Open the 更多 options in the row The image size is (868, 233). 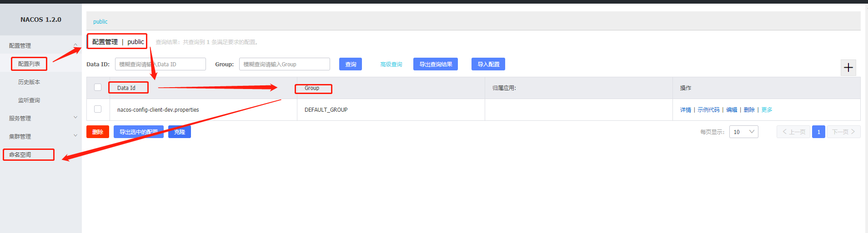(x=767, y=110)
